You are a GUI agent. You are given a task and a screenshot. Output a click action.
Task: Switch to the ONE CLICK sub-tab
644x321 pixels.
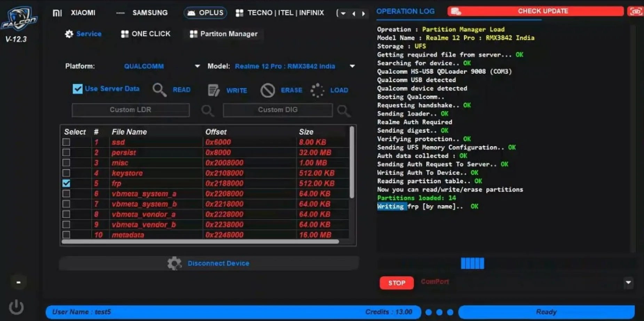(x=145, y=34)
